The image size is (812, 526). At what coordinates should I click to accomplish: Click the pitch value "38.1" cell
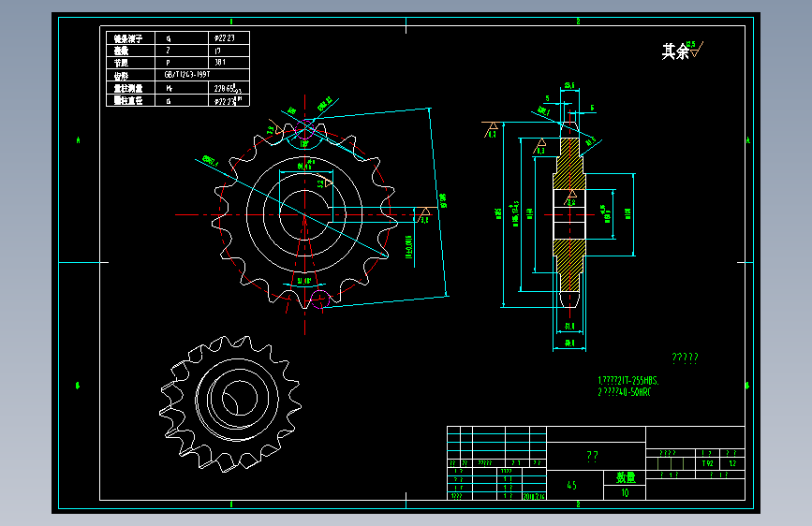coord(229,63)
